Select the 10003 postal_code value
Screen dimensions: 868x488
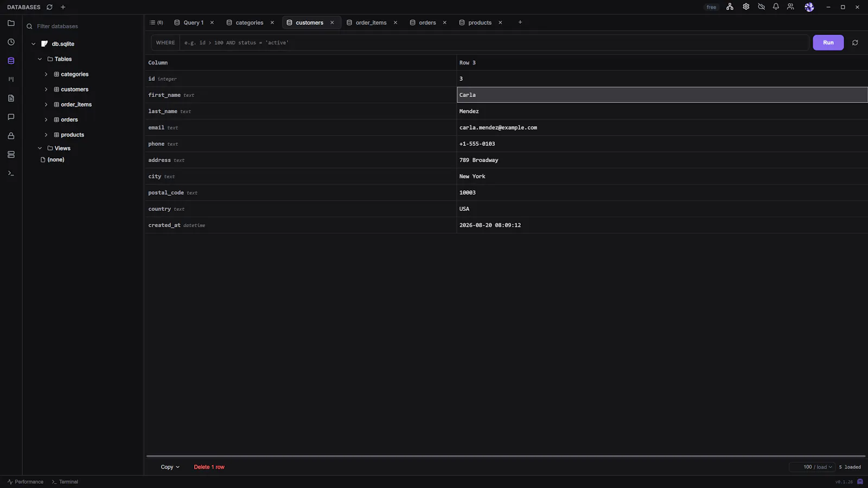coord(662,192)
